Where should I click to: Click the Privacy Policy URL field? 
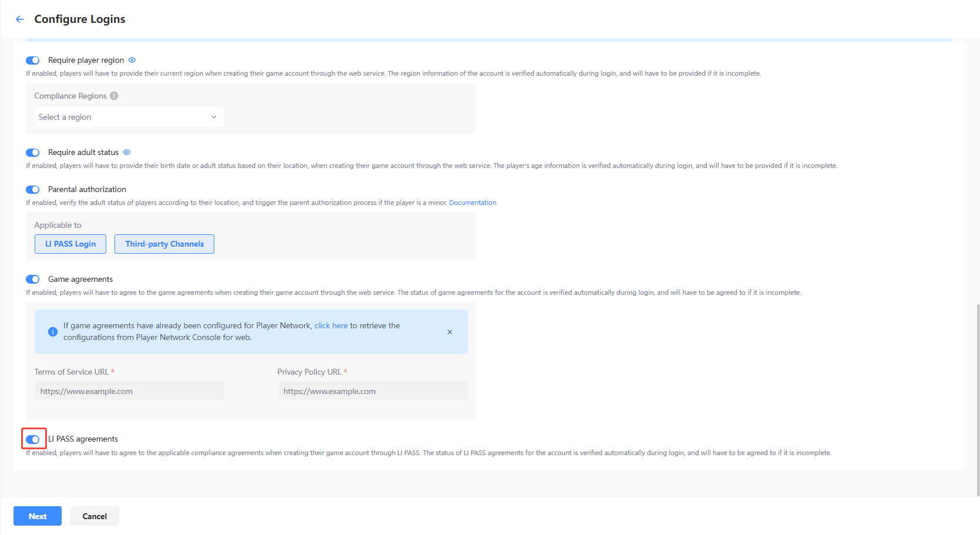coord(372,391)
